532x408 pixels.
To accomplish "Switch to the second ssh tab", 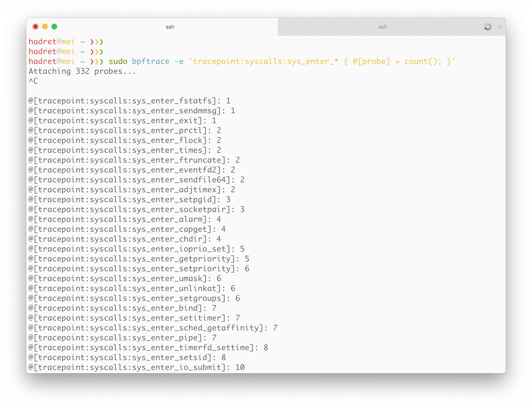I will (x=382, y=27).
